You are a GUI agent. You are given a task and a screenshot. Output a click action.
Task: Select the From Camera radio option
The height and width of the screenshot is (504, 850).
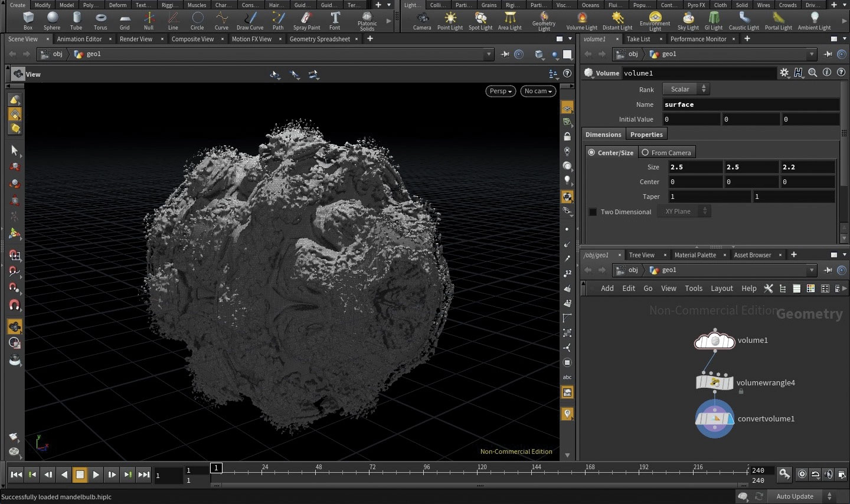tap(645, 152)
